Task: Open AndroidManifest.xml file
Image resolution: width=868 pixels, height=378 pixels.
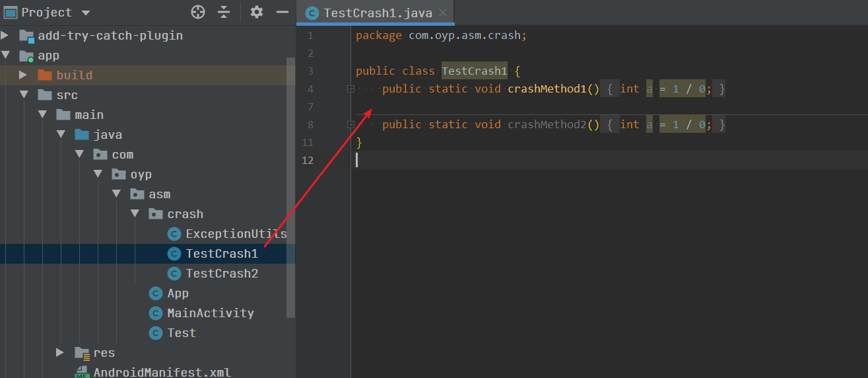Action: point(162,373)
